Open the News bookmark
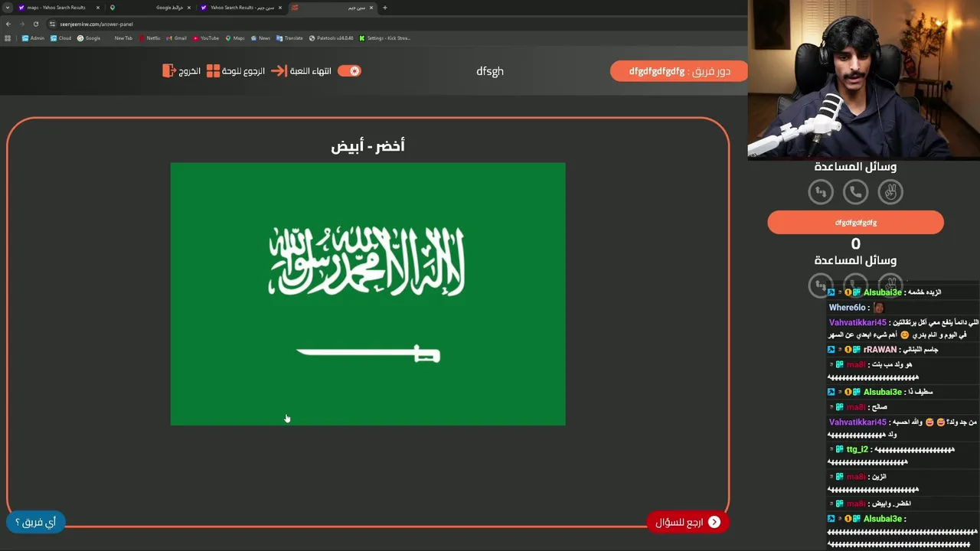Screen dimensions: 980x551 [x=260, y=37]
